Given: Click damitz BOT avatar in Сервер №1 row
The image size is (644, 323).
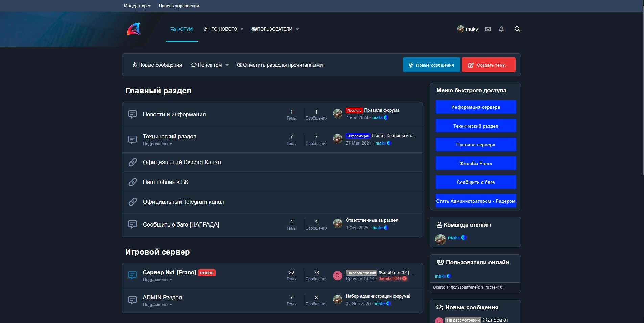Looking at the screenshot, I should pyautogui.click(x=337, y=276).
